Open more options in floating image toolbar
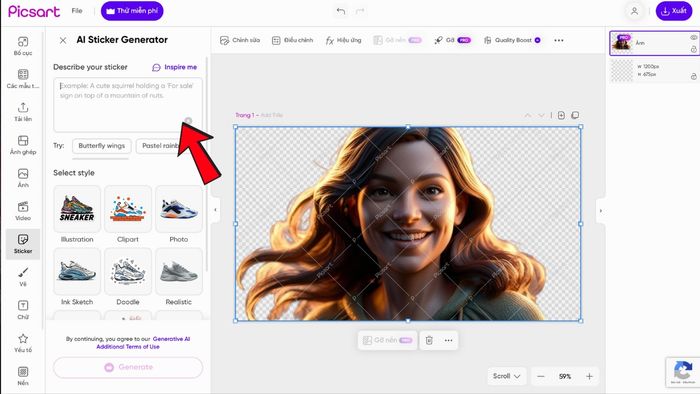Screen dimensions: 700x394 coord(448,340)
